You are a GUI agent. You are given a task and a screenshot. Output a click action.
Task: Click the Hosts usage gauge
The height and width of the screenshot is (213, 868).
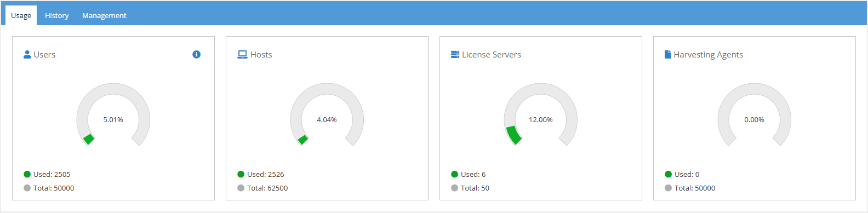[327, 114]
